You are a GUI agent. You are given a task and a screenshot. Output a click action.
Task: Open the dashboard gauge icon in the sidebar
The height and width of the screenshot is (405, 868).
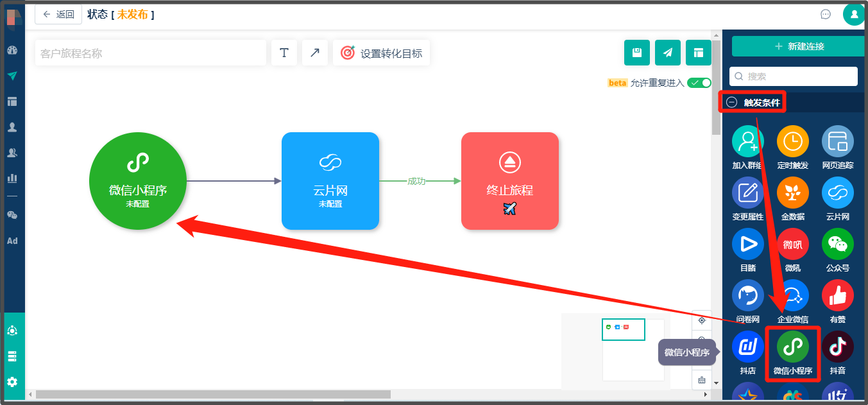(x=12, y=50)
